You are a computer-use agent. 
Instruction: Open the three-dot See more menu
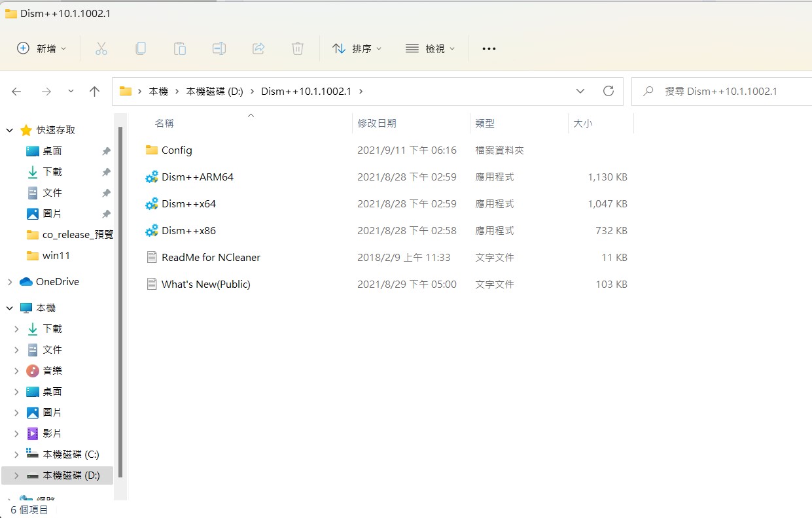pyautogui.click(x=489, y=48)
